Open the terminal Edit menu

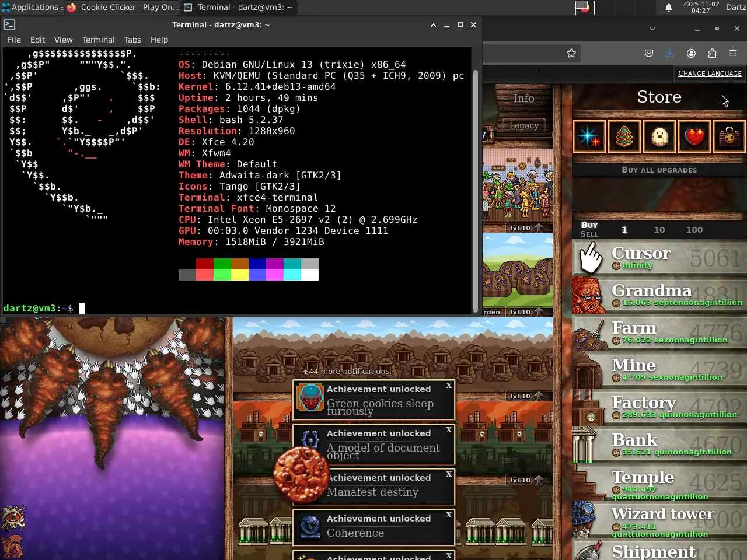tap(37, 40)
